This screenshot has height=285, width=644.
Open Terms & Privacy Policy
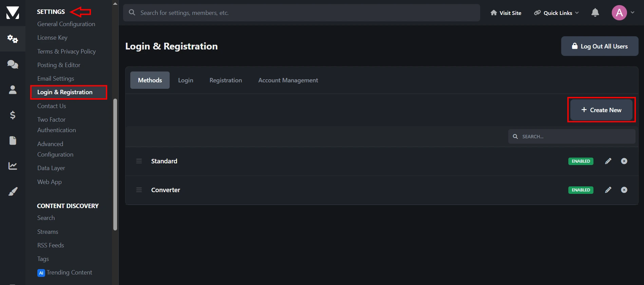click(67, 52)
